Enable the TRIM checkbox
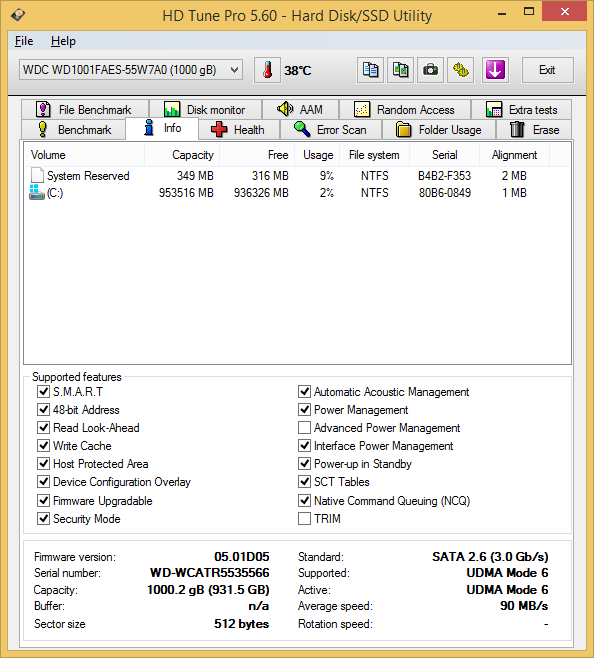The height and width of the screenshot is (658, 594). click(304, 519)
